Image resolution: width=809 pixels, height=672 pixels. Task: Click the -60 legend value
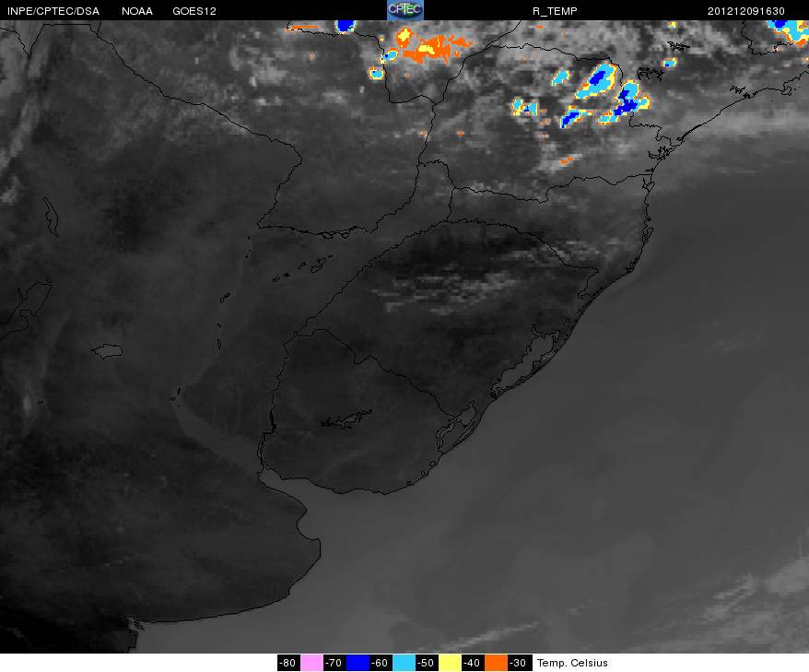pos(381,663)
